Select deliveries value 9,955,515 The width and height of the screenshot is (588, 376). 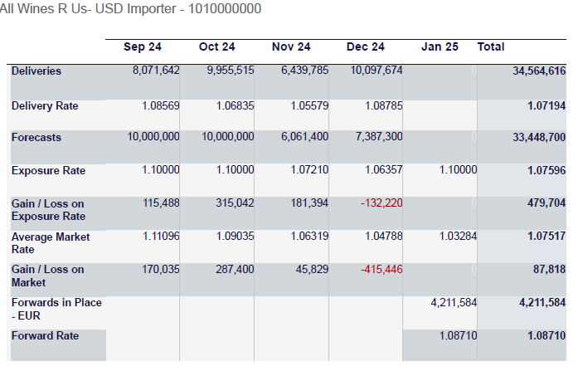pyautogui.click(x=231, y=71)
